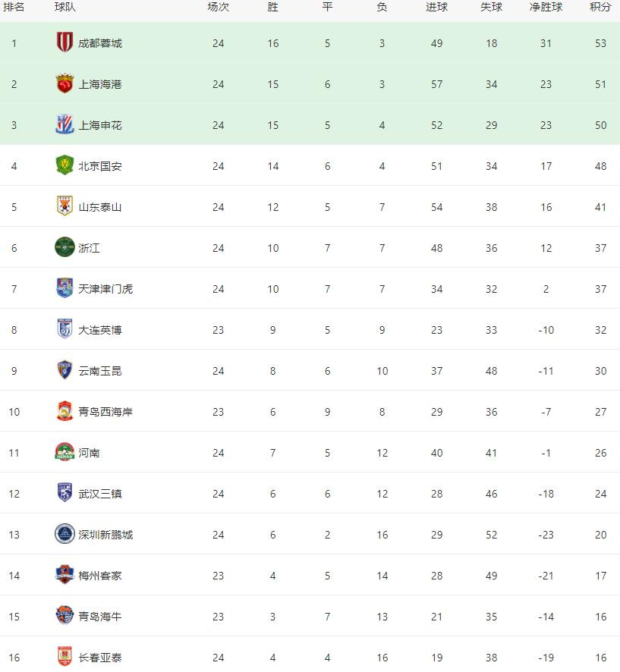The image size is (620, 672).
Task: Select the 长春亚泰 team name
Action: [x=100, y=658]
